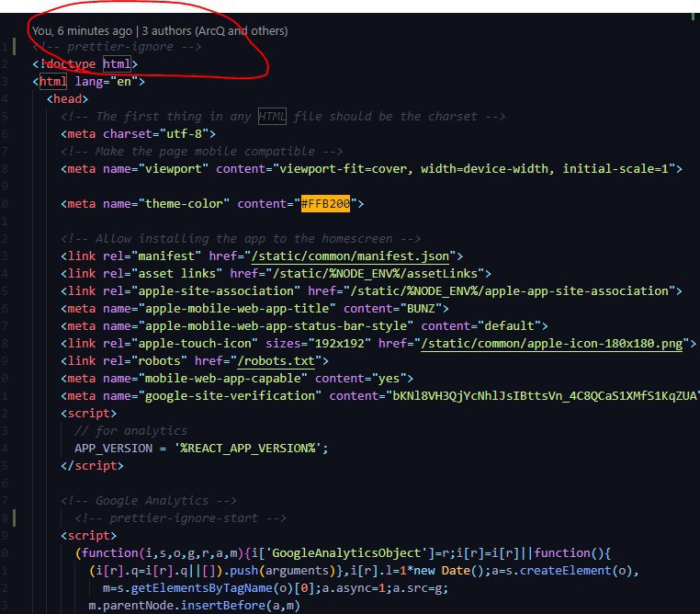Click the html lang="en" tag
The height and width of the screenshot is (614, 700).
pyautogui.click(x=88, y=81)
